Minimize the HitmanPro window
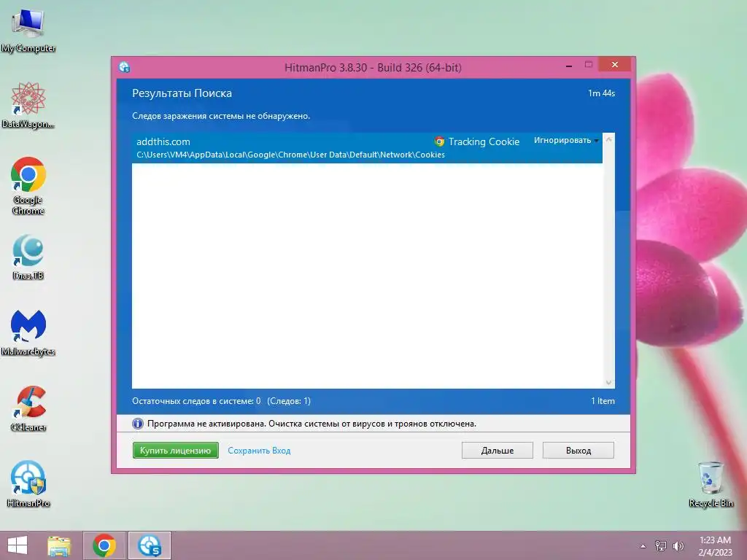This screenshot has height=560, width=747. 568,65
